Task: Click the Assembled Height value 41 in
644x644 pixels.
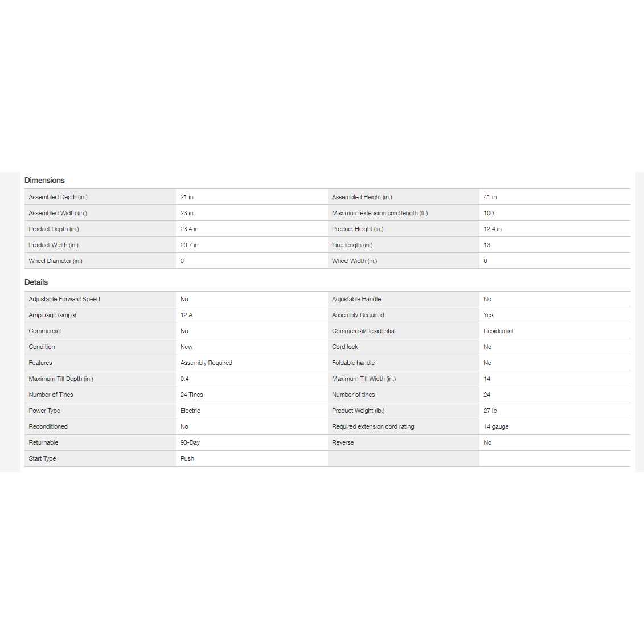Action: [x=490, y=197]
